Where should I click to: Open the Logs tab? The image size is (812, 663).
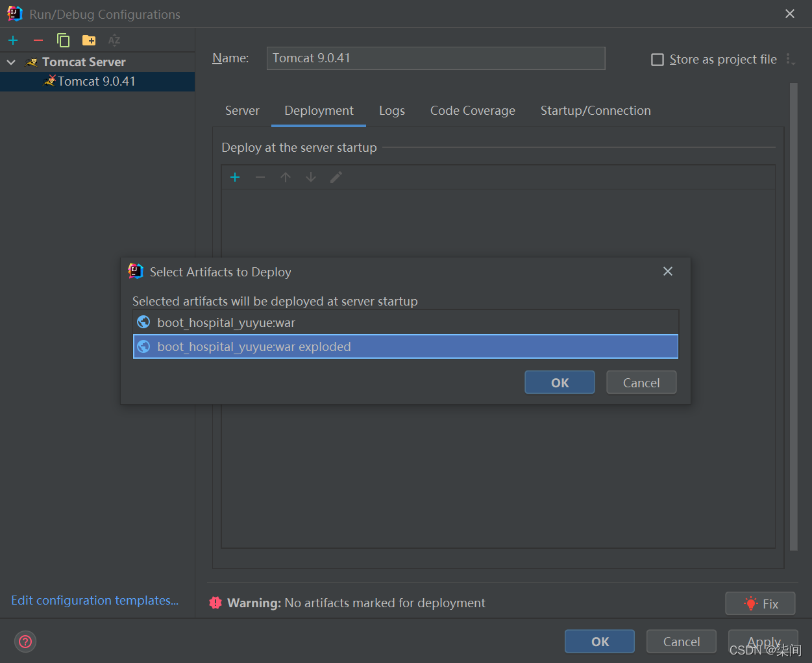point(392,111)
